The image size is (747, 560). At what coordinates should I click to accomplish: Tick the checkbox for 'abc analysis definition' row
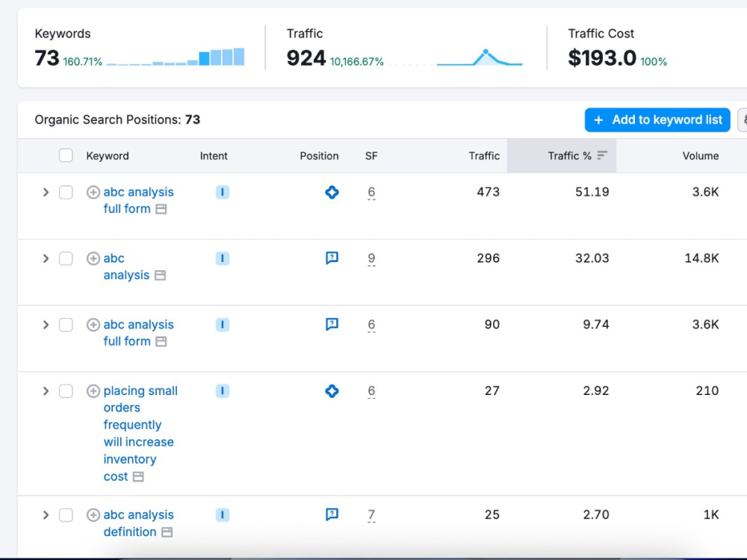pyautogui.click(x=66, y=514)
